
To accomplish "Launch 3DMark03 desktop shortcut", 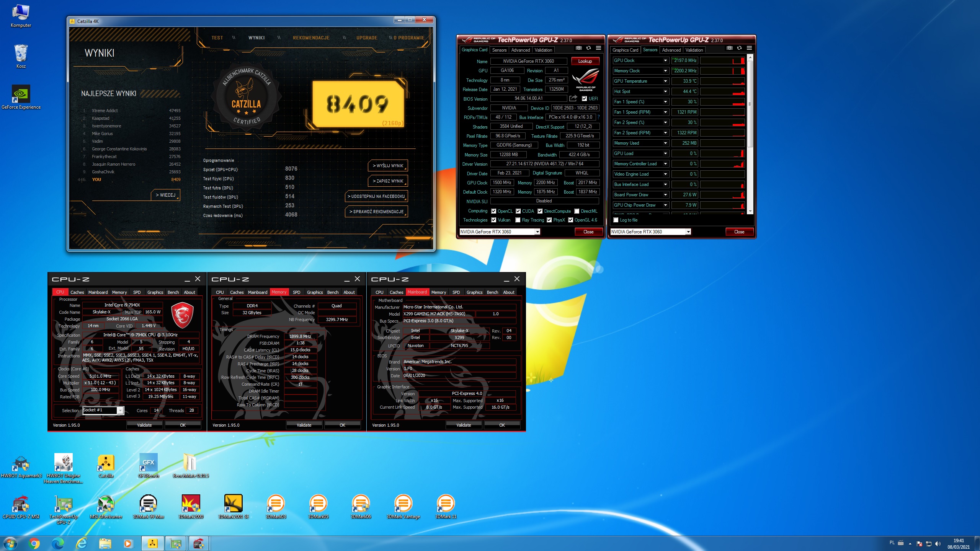I will [x=276, y=507].
